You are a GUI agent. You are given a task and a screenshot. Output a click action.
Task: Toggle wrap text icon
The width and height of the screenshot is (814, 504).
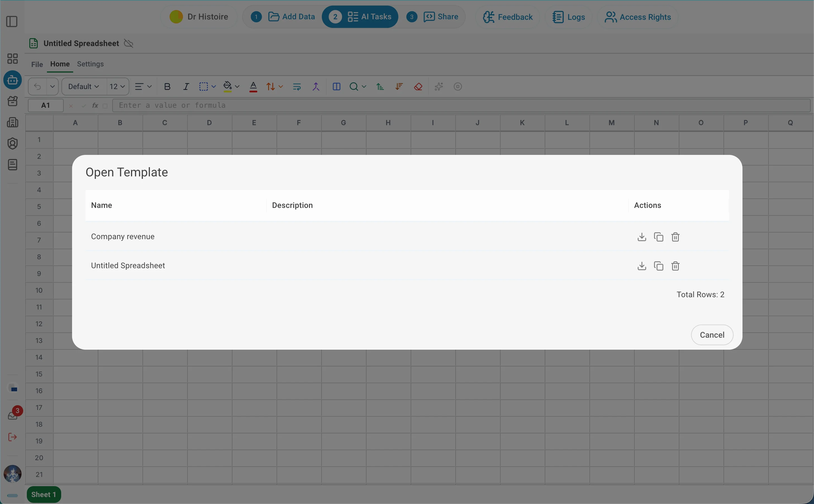click(297, 87)
